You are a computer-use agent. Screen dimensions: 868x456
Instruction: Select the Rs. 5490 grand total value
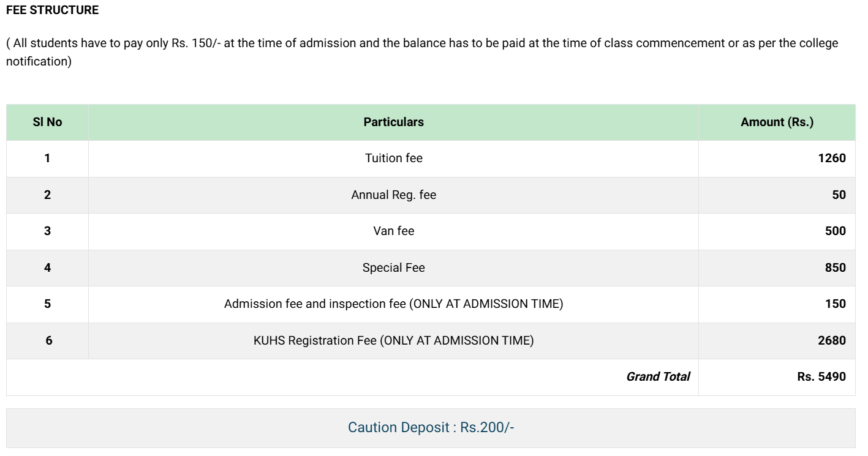point(821,377)
